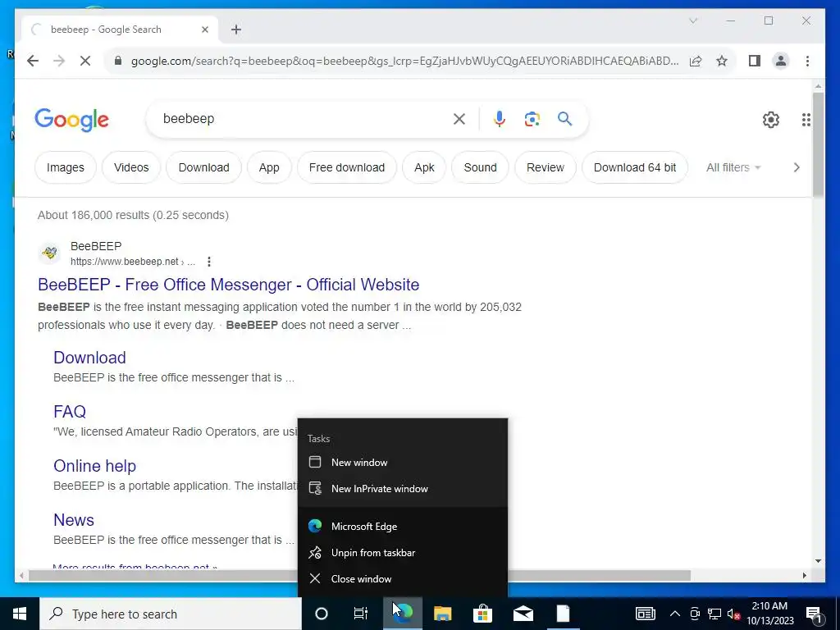Choose Close window in the jump list
The width and height of the screenshot is (840, 630).
pyautogui.click(x=402, y=578)
